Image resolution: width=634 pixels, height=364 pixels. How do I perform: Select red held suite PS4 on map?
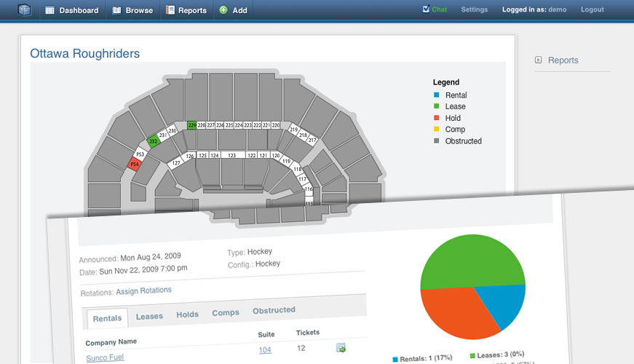pyautogui.click(x=134, y=164)
